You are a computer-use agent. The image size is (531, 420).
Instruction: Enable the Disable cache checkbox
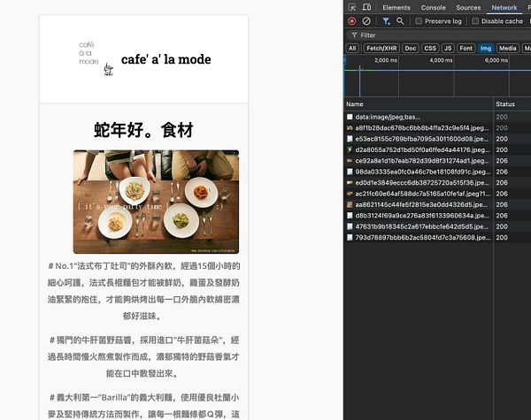click(475, 21)
